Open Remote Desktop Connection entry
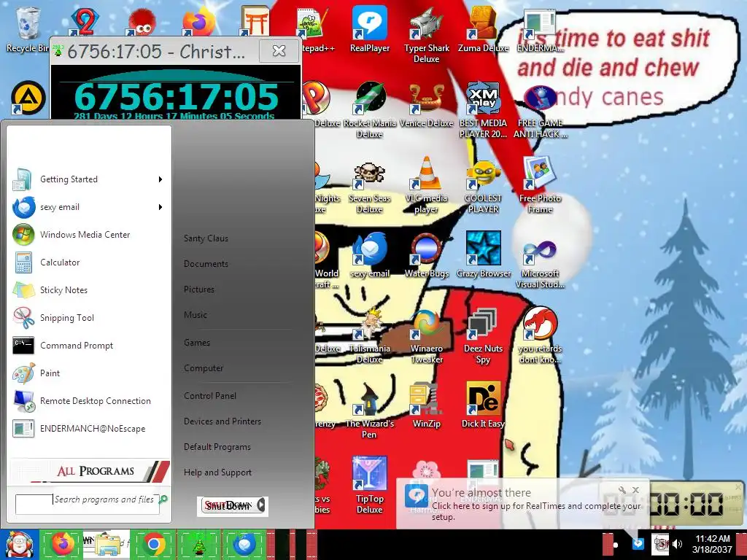Image resolution: width=747 pixels, height=560 pixels. click(89, 401)
